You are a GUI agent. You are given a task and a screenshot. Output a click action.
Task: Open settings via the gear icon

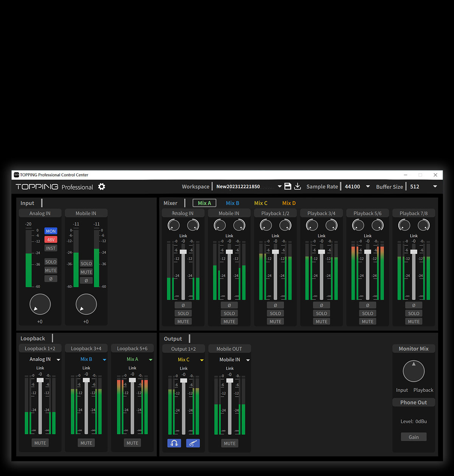[101, 187]
